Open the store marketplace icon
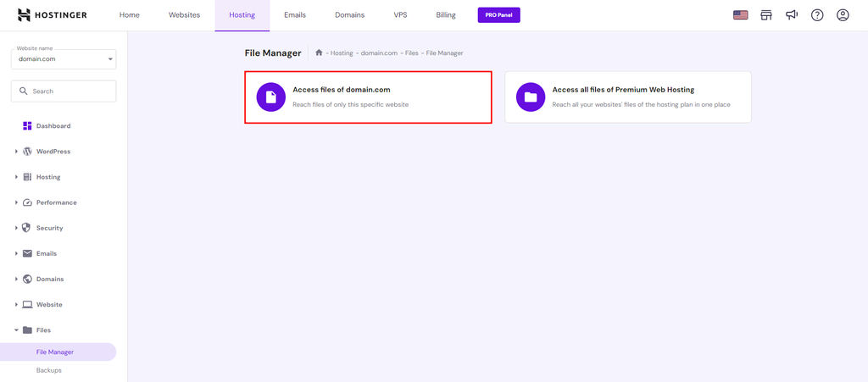868x382 pixels. [x=766, y=15]
